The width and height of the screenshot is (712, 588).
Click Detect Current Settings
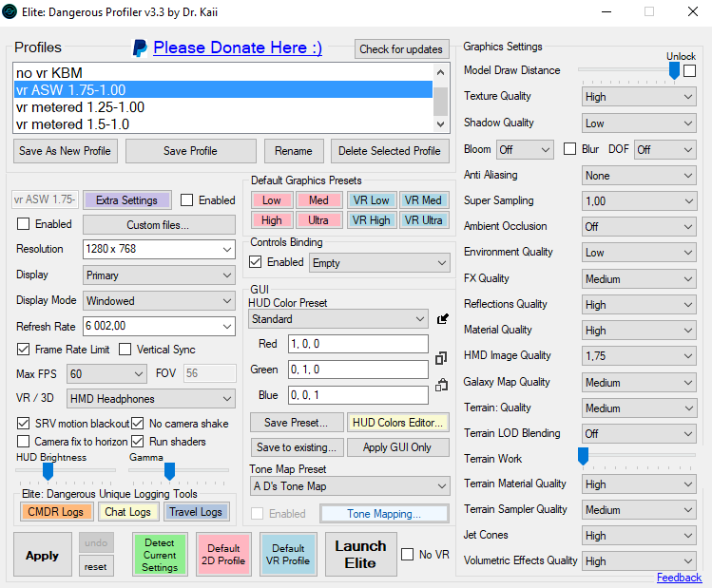(x=160, y=555)
